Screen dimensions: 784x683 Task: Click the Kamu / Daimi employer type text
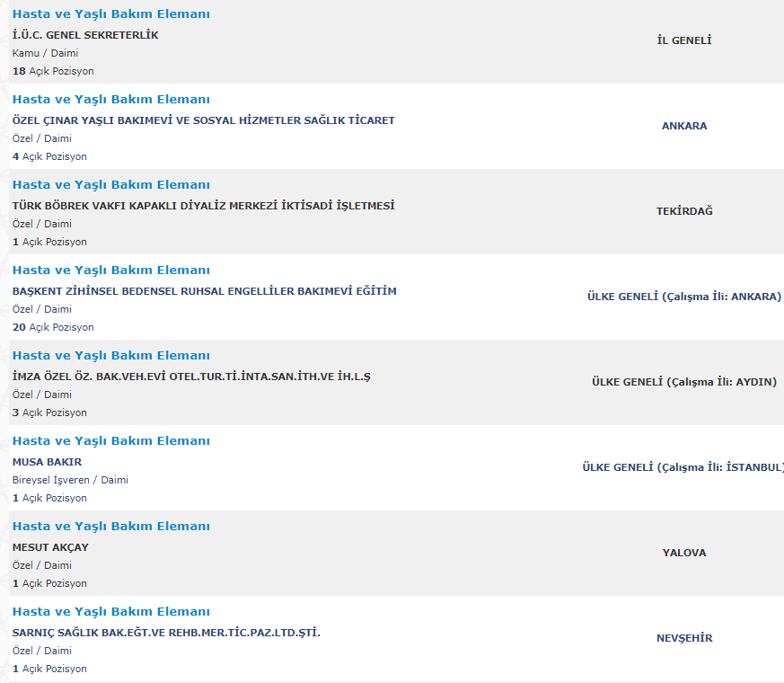(x=45, y=53)
